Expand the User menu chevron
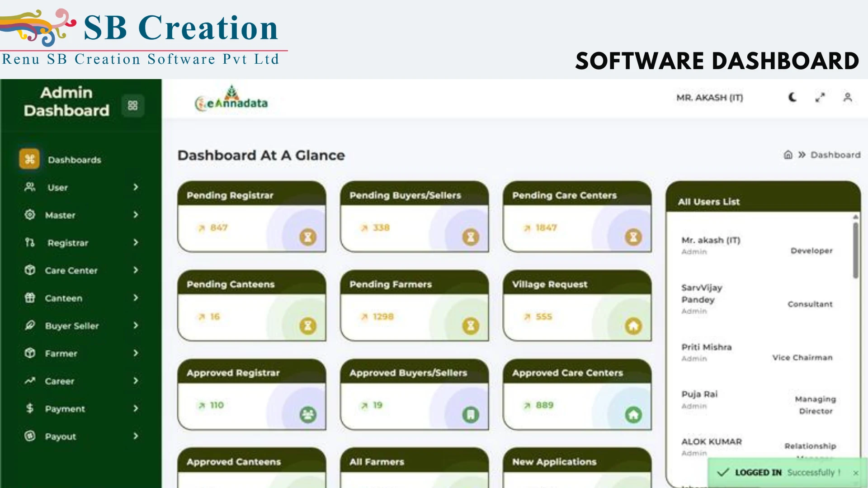868x488 pixels. [136, 187]
